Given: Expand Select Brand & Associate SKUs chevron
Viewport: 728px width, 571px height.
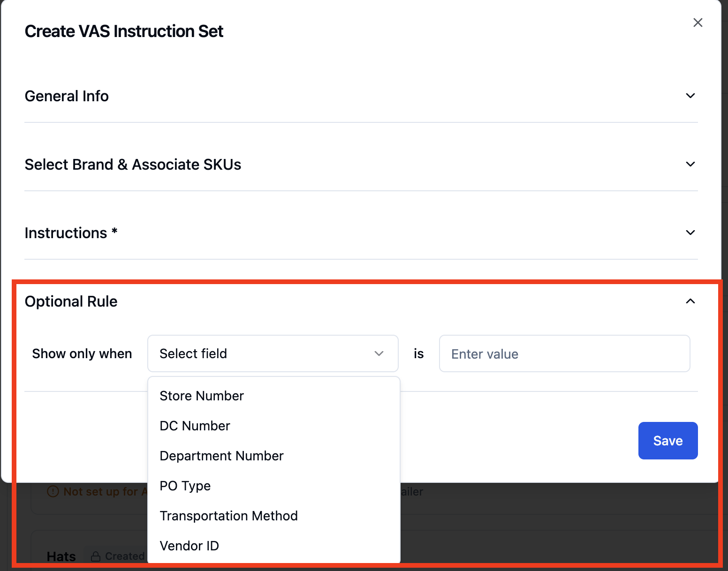Looking at the screenshot, I should 690,164.
